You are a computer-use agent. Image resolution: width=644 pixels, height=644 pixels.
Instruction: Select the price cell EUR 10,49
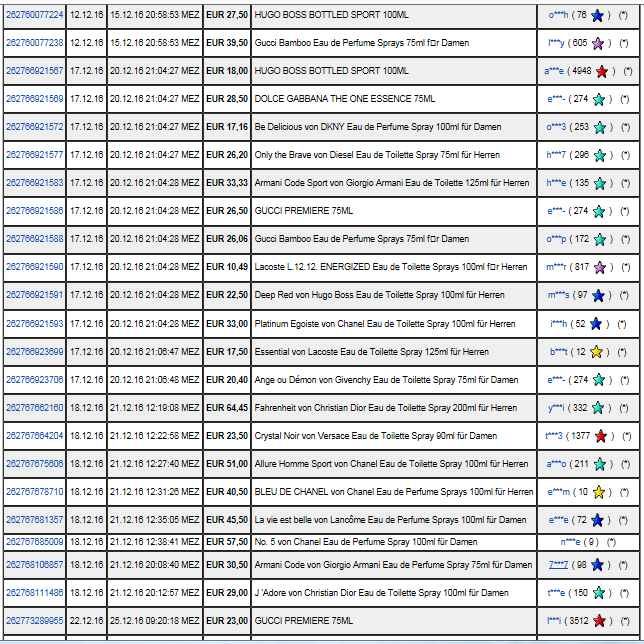227,267
